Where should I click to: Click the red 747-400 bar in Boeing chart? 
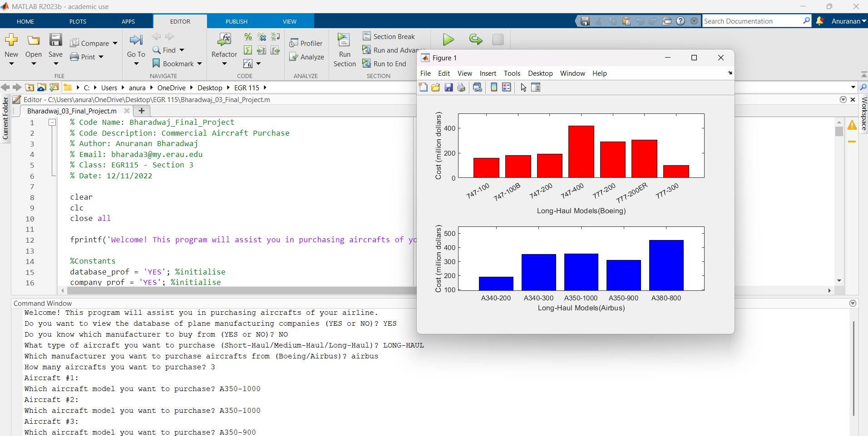[x=581, y=152]
